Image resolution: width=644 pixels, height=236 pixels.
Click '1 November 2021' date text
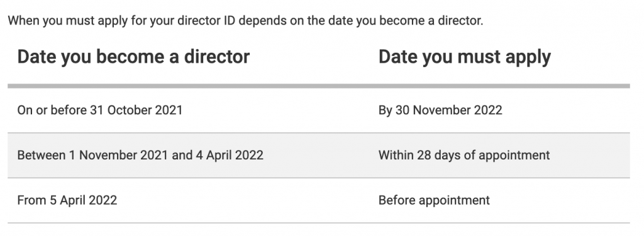(124, 155)
